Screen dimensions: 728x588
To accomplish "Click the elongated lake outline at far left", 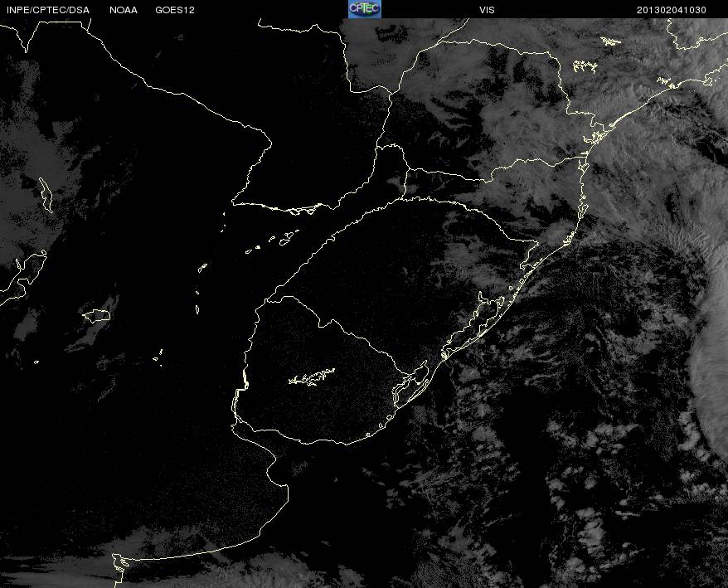I will coord(46,195).
